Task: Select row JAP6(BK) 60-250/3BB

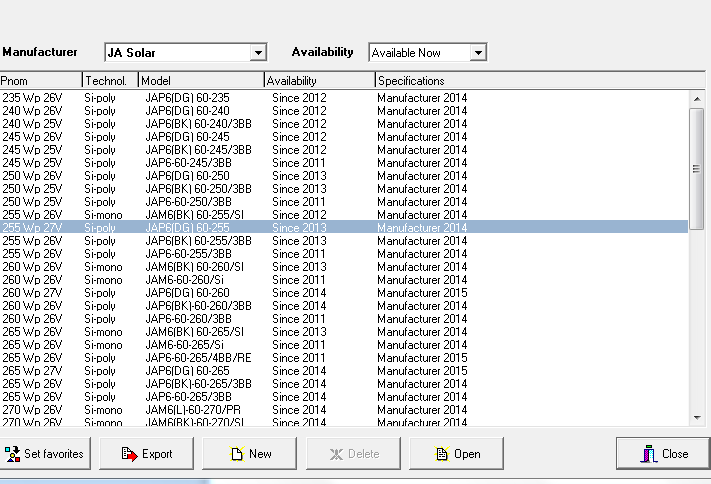Action: pyautogui.click(x=344, y=189)
